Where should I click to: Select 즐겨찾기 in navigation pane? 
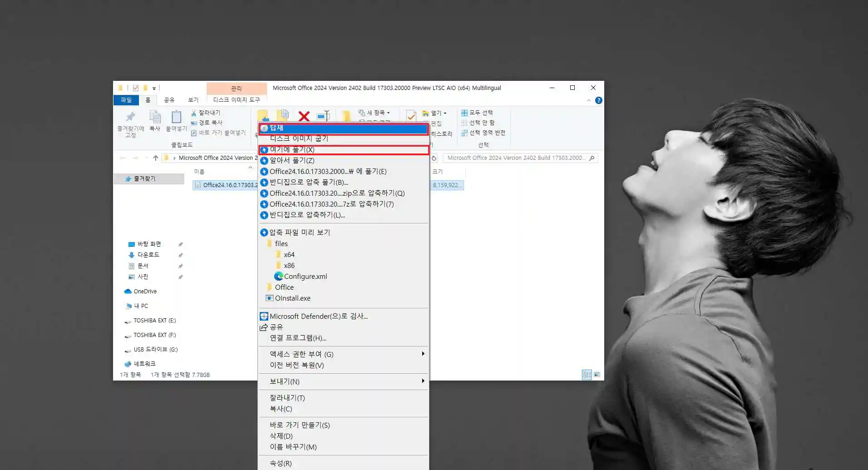click(x=148, y=179)
